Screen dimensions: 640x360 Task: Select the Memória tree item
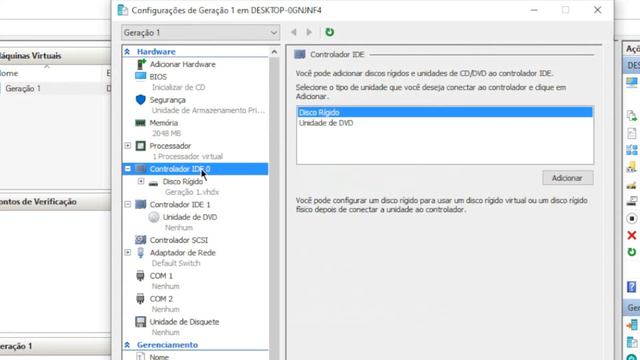click(x=164, y=123)
